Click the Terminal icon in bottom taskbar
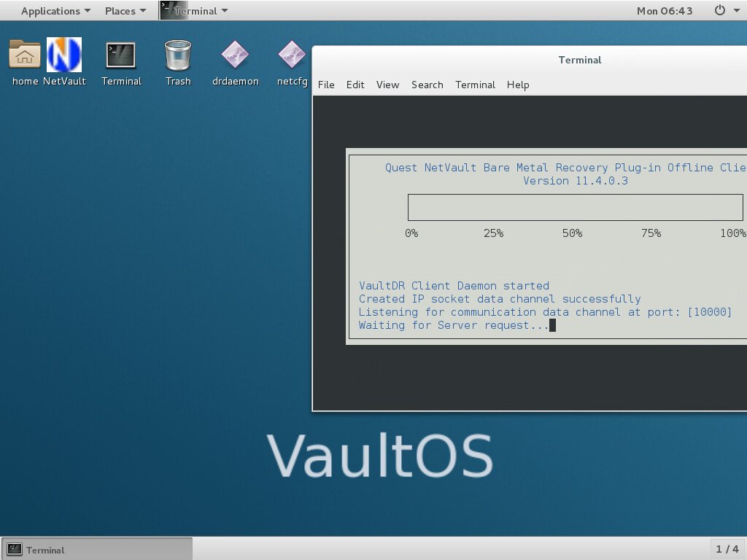The width and height of the screenshot is (747, 560). pos(15,549)
